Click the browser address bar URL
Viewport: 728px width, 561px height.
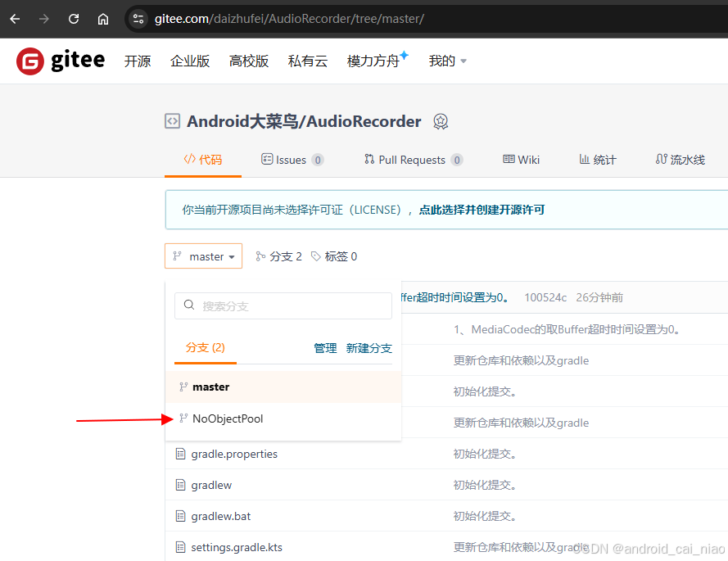point(289,19)
